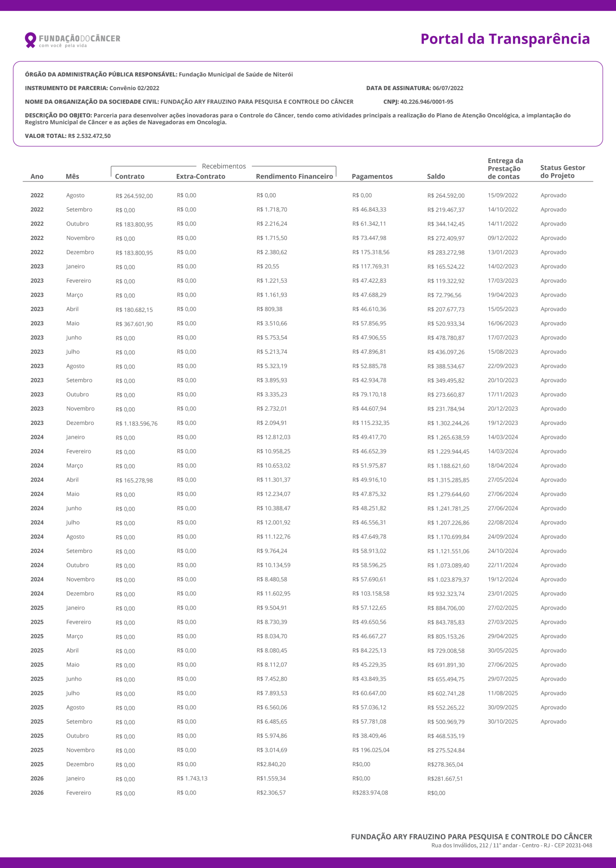Click the VALOR TOTAL R$ 2.532.472,50 text
The image size is (616, 868).
[67, 136]
